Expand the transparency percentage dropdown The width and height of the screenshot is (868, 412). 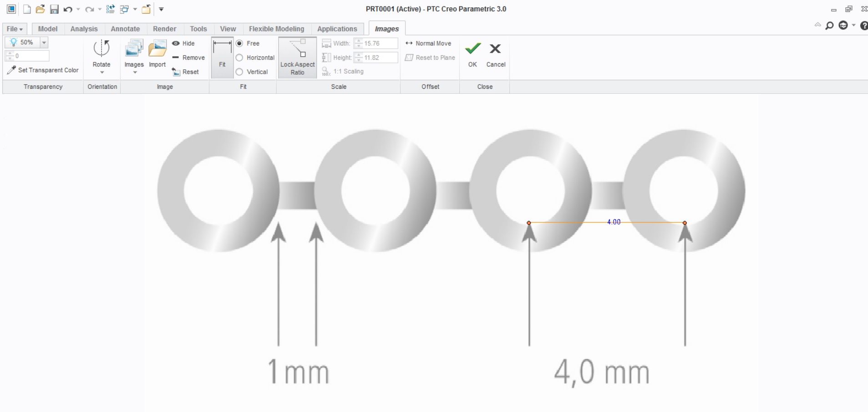coord(44,42)
